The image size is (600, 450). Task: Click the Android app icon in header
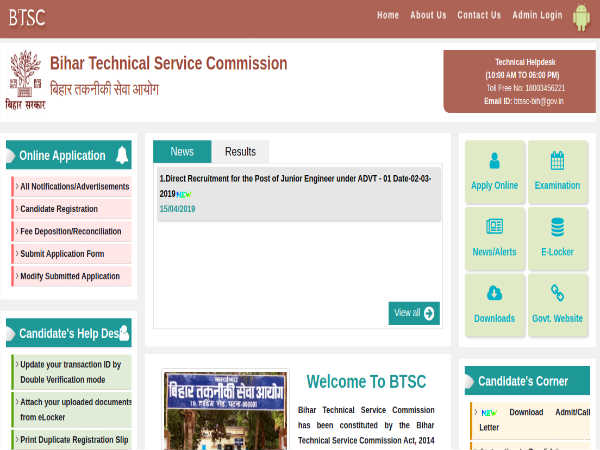[581, 16]
